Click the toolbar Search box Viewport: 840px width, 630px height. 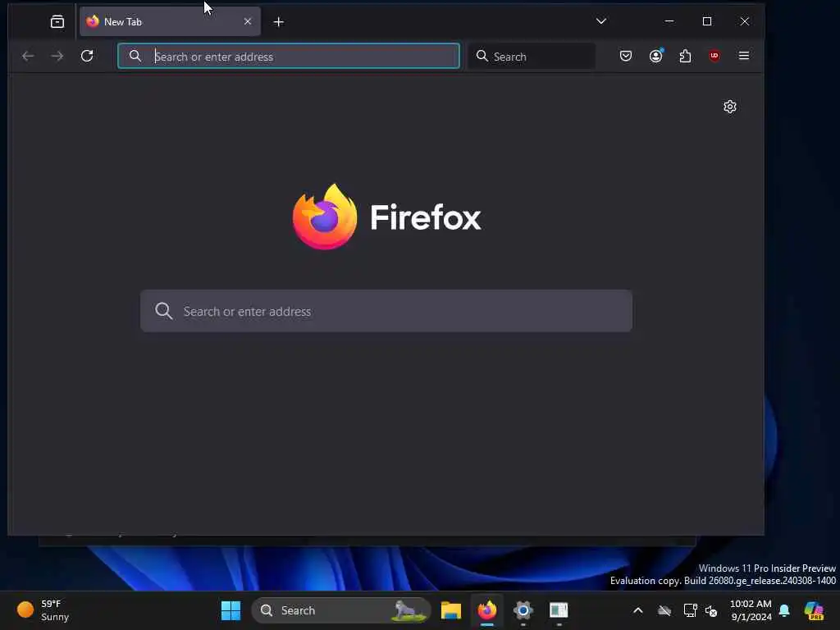point(532,57)
